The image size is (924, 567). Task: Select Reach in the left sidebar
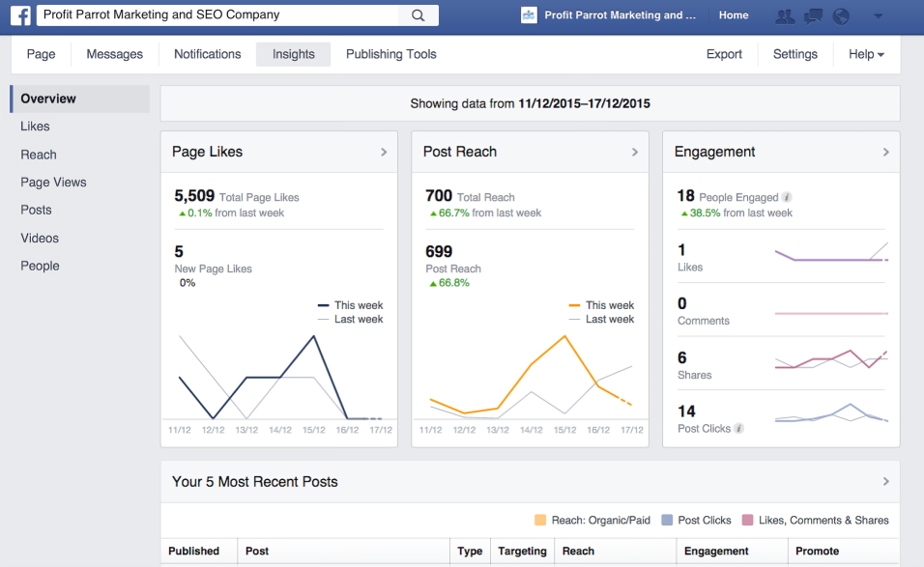pos(39,155)
